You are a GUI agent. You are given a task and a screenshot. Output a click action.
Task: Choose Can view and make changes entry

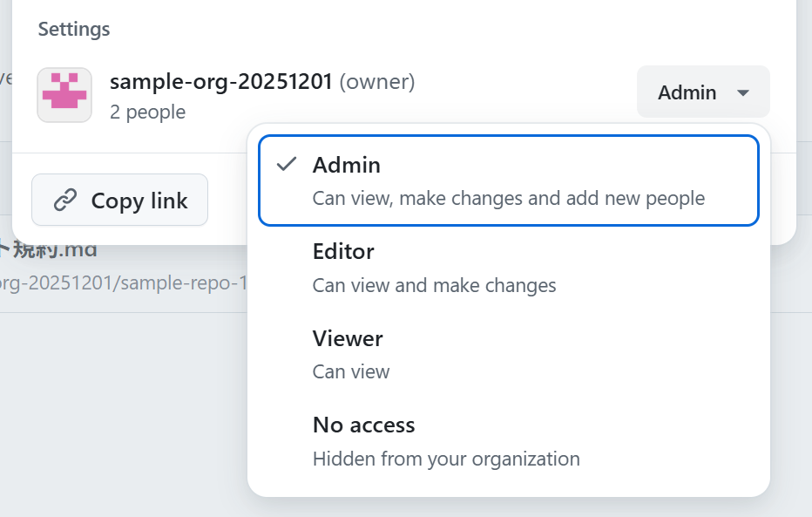coord(434,285)
